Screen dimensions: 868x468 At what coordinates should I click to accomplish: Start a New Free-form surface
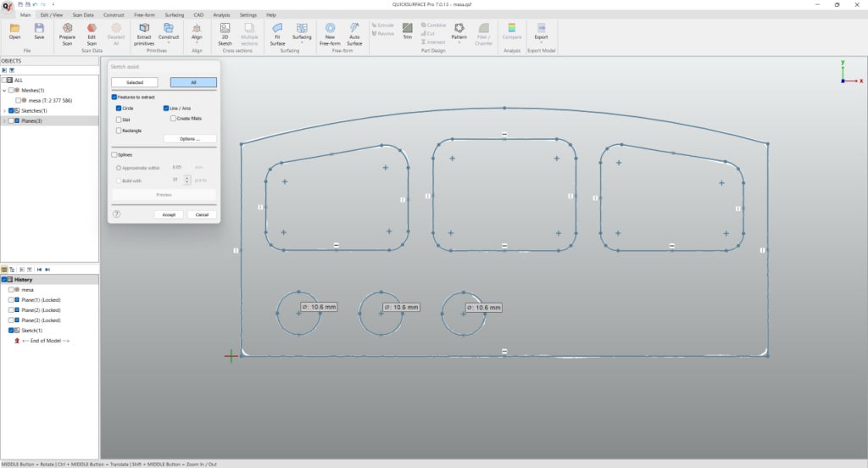[330, 29]
